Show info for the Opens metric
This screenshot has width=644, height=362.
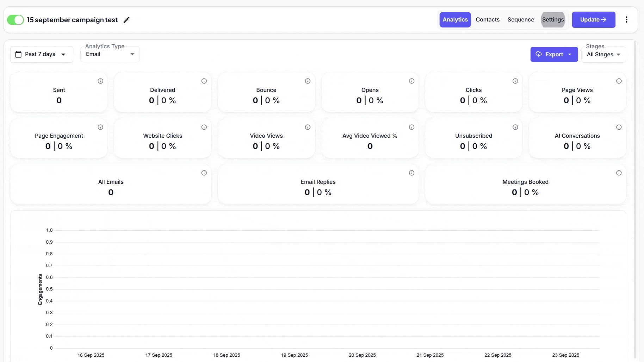411,81
